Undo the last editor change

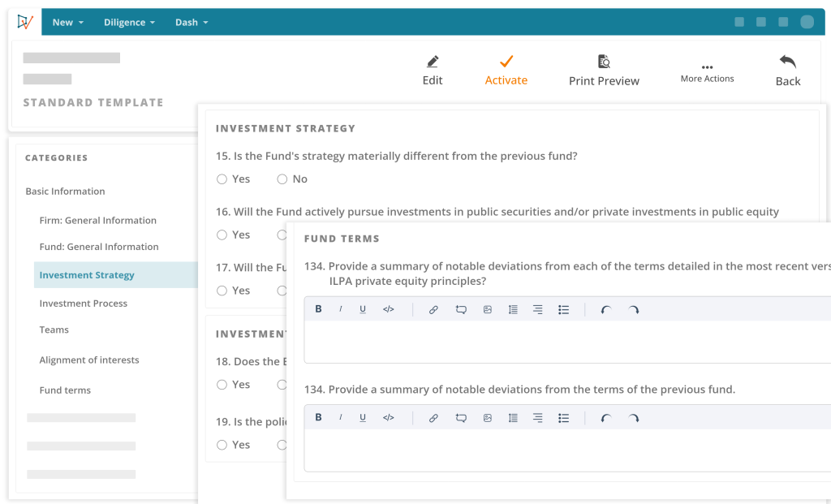tap(605, 308)
